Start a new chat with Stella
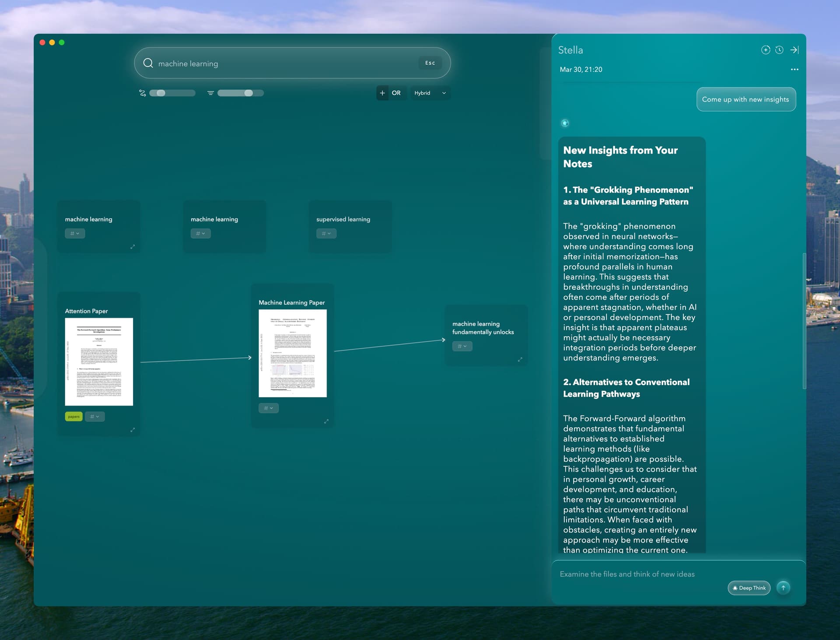 [766, 50]
